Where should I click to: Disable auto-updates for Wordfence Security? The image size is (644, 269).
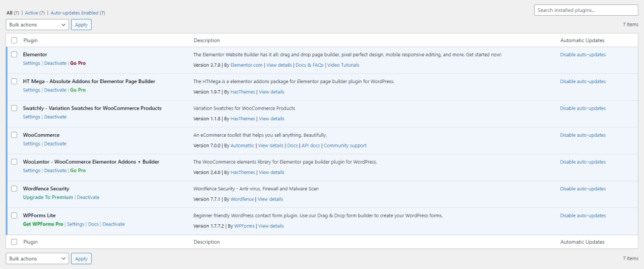(582, 188)
